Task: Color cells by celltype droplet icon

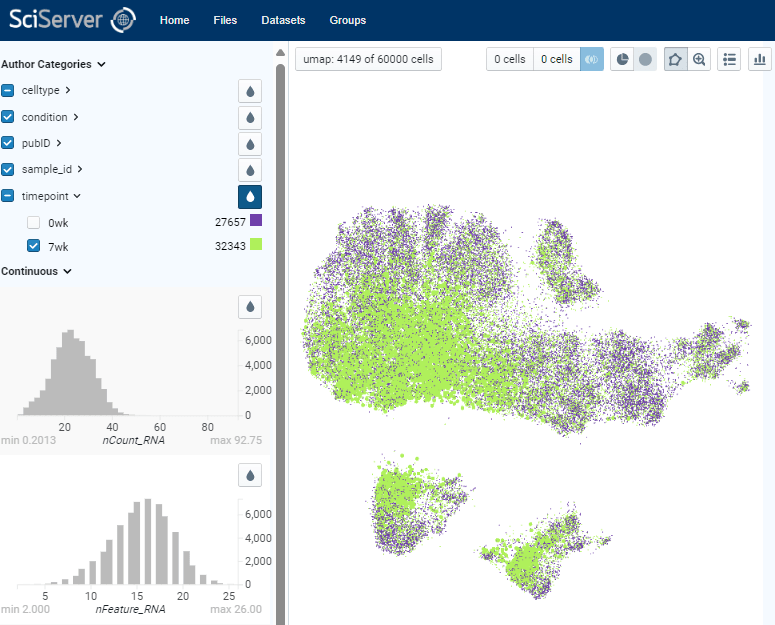Action: coord(250,91)
